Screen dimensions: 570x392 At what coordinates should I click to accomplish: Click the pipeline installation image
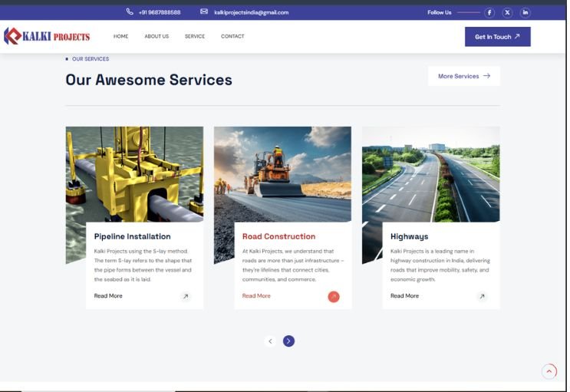click(134, 174)
